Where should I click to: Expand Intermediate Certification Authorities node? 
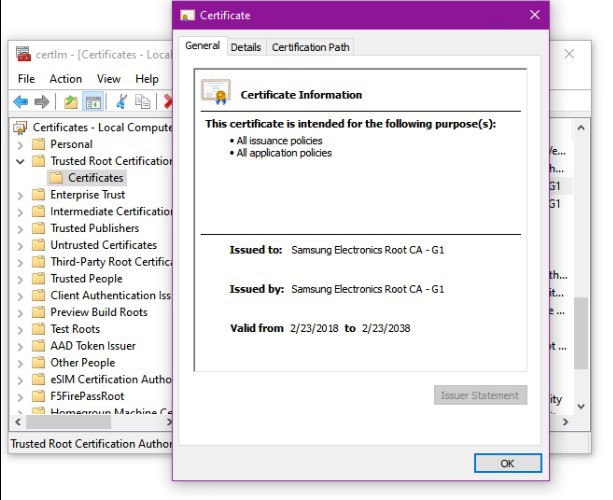pyautogui.click(x=20, y=212)
